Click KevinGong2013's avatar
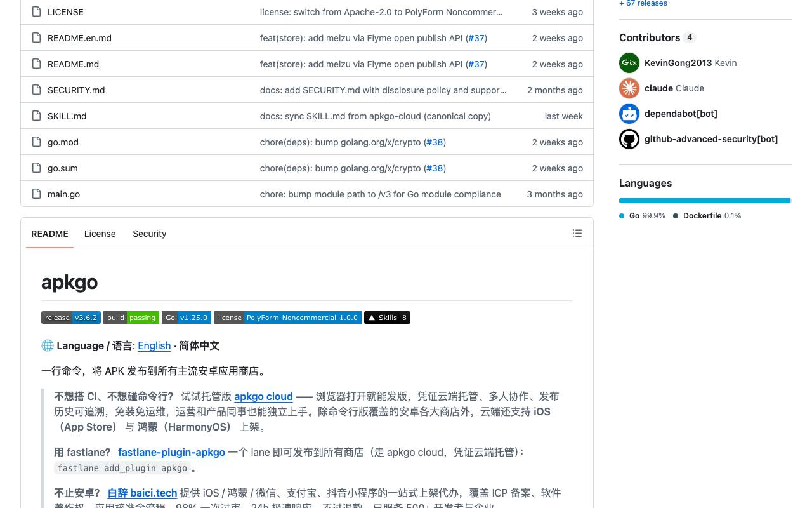The width and height of the screenshot is (812, 508). tap(629, 63)
